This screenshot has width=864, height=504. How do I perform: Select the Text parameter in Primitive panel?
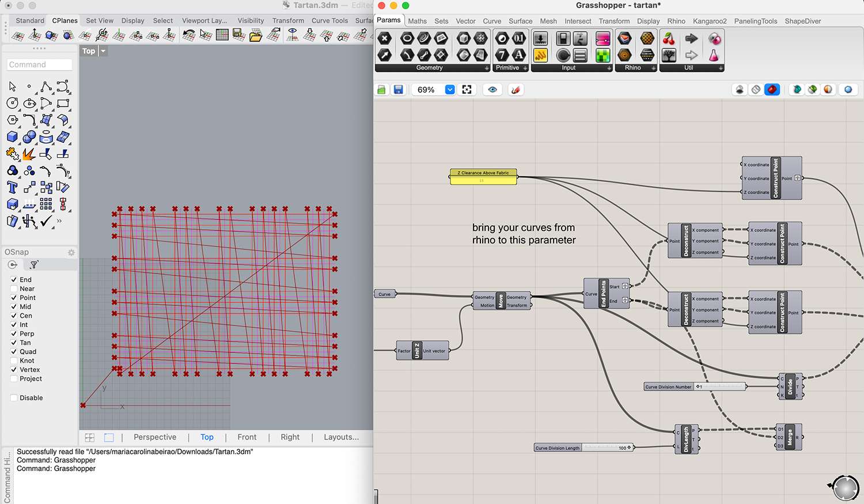coord(519,55)
